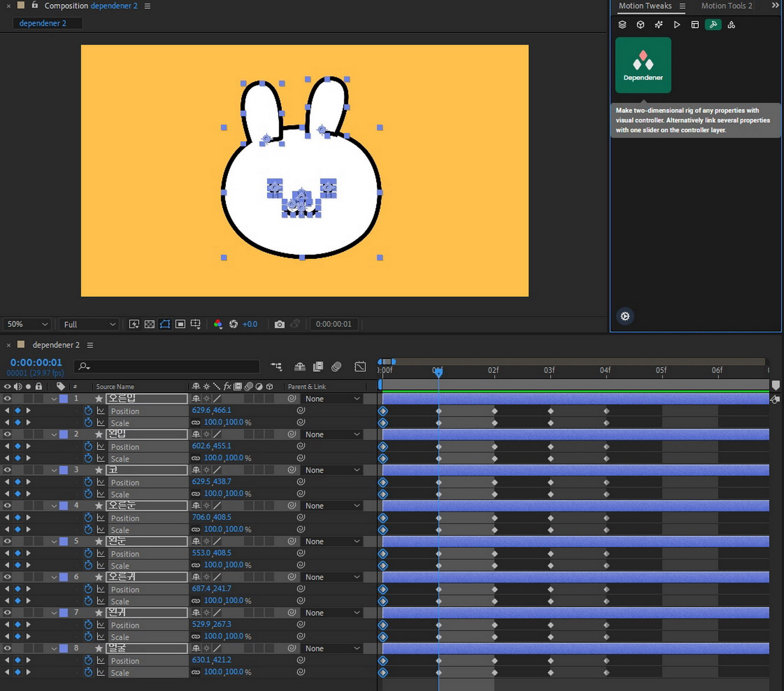Open the Graph Editor in timeline
784x691 pixels.
point(360,367)
